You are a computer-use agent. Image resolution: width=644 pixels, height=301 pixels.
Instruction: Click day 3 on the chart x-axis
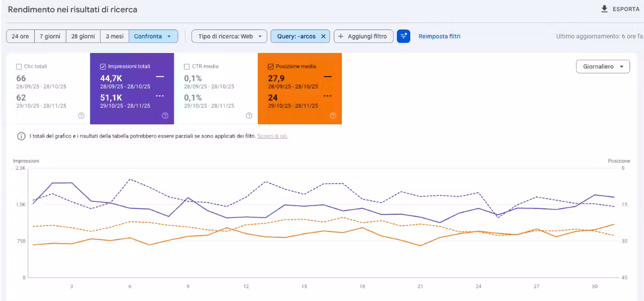72,287
